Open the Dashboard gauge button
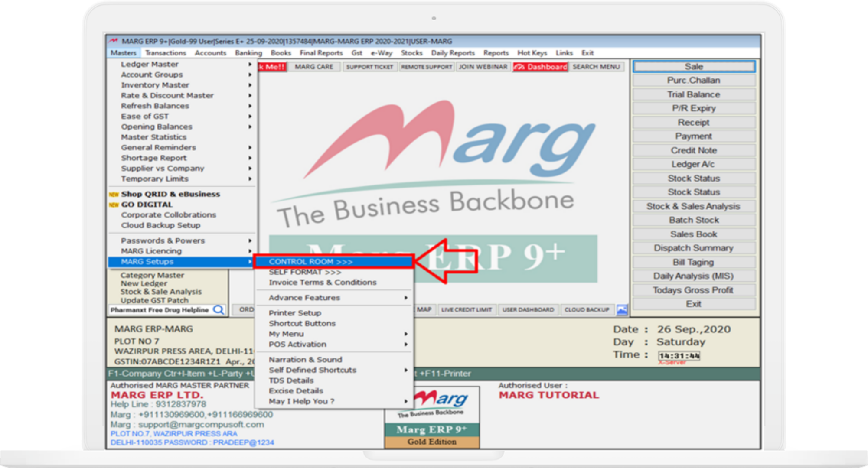Screen dimensions: 868x468 540,67
